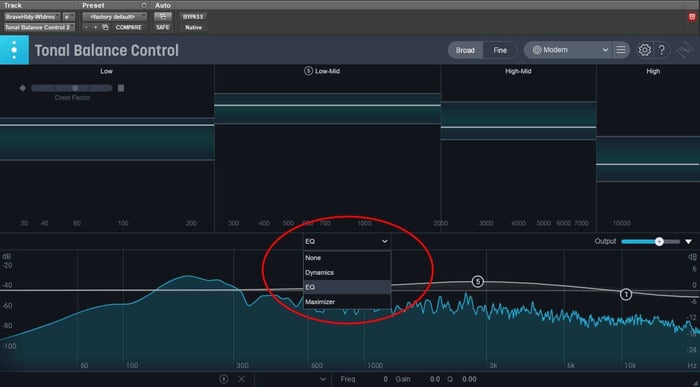The image size is (700, 387).
Task: Click the High-Mid band label
Action: click(518, 71)
